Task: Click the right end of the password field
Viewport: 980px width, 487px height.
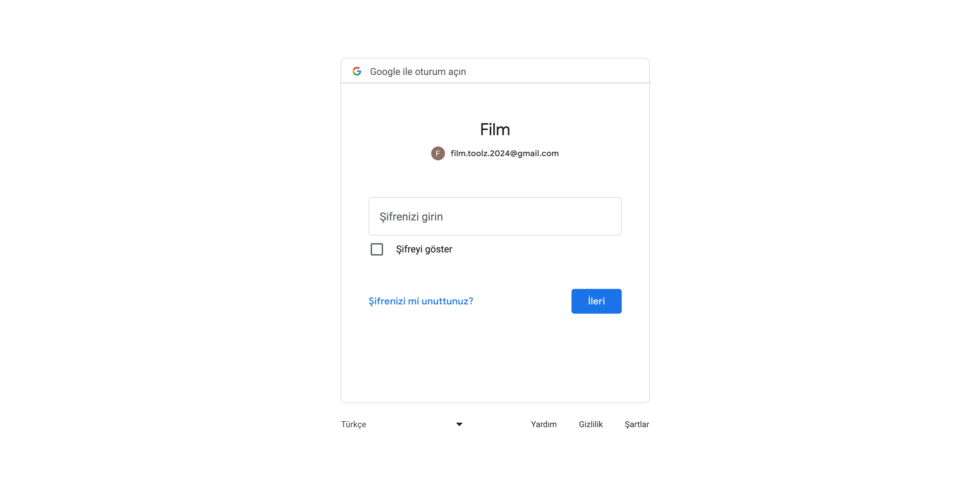Action: pyautogui.click(x=609, y=216)
